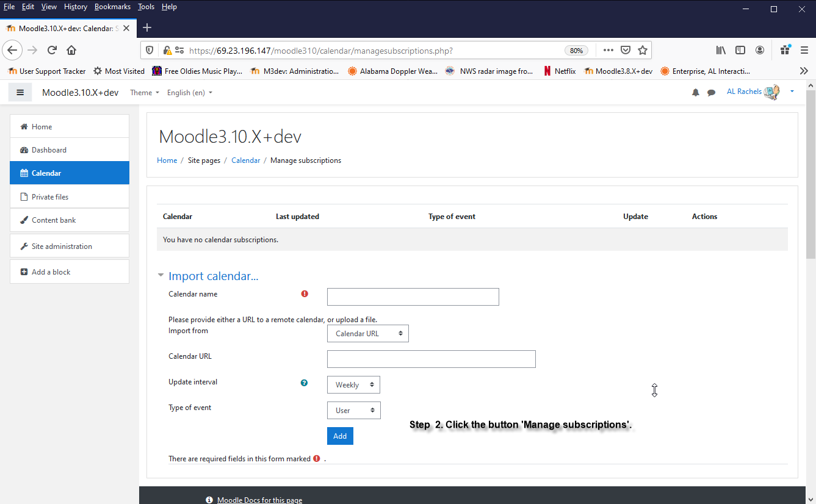The height and width of the screenshot is (504, 816).
Task: Click the browser Forward arrow button
Action: [x=32, y=50]
